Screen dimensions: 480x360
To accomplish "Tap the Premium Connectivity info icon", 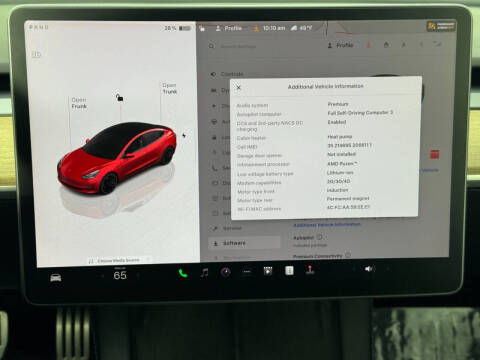I will [x=348, y=255].
